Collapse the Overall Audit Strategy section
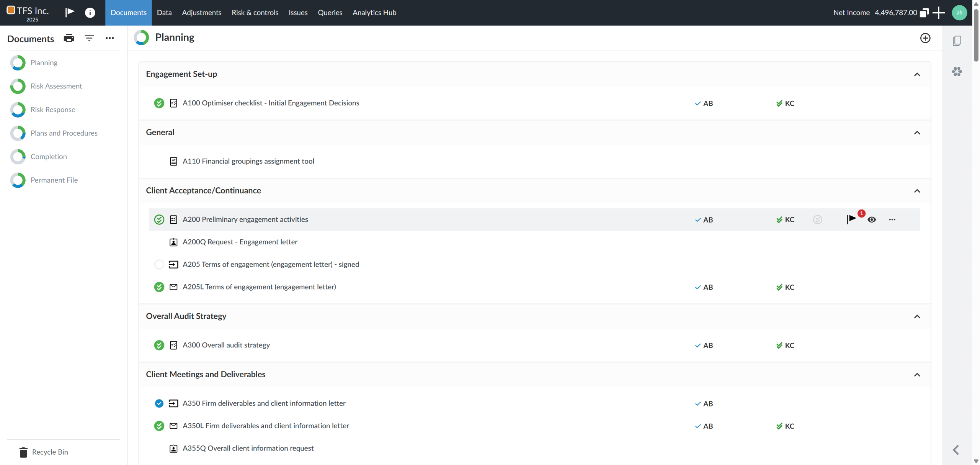This screenshot has height=465, width=980. click(x=917, y=316)
